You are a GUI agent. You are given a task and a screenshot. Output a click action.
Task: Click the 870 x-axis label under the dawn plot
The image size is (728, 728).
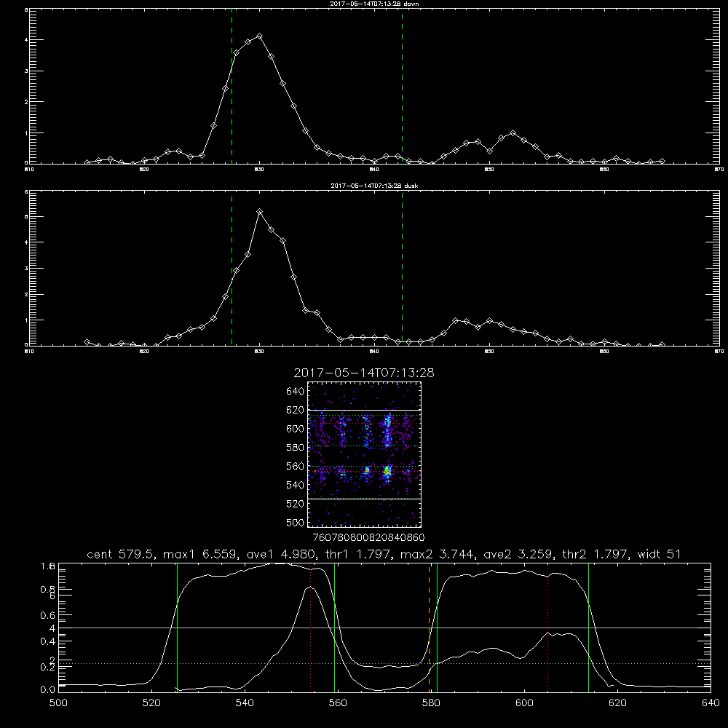[719, 170]
